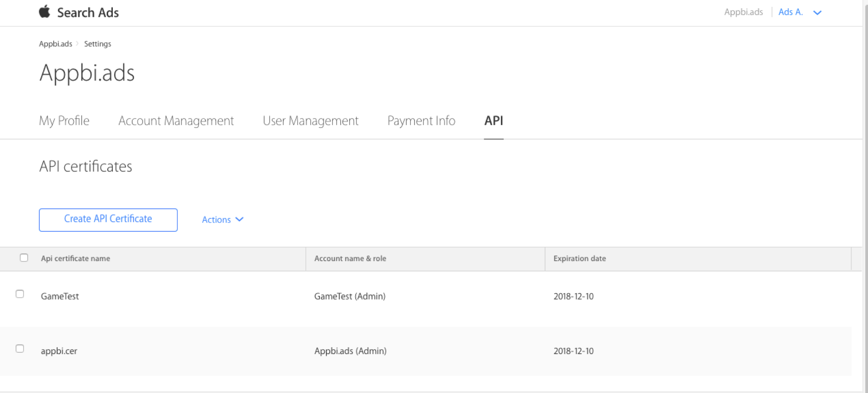
Task: Click the Settings breadcrumb item
Action: [98, 44]
